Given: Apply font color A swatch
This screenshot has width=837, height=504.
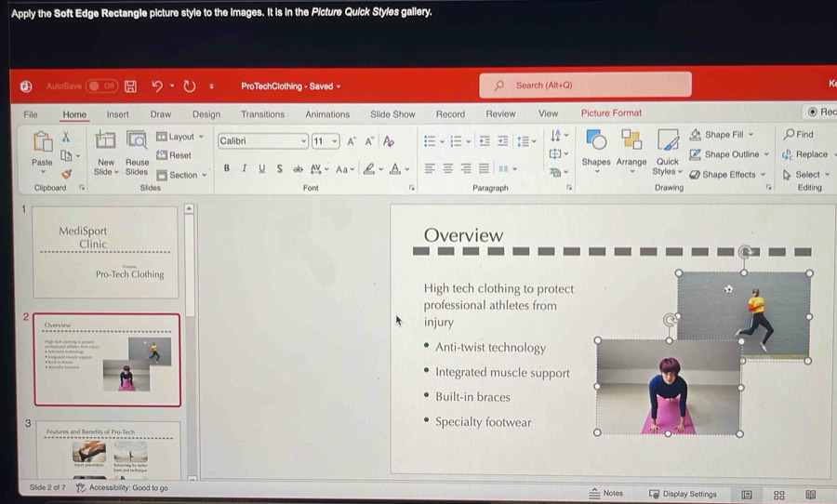Looking at the screenshot, I should tap(395, 169).
